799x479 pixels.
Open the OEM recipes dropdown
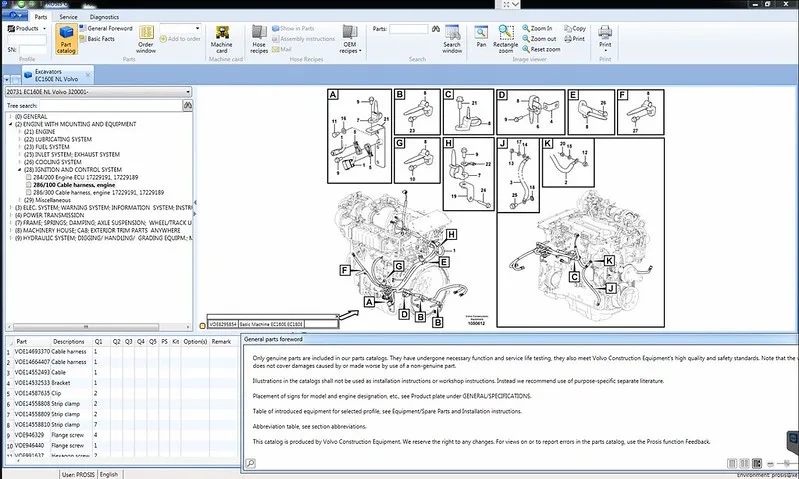point(350,39)
